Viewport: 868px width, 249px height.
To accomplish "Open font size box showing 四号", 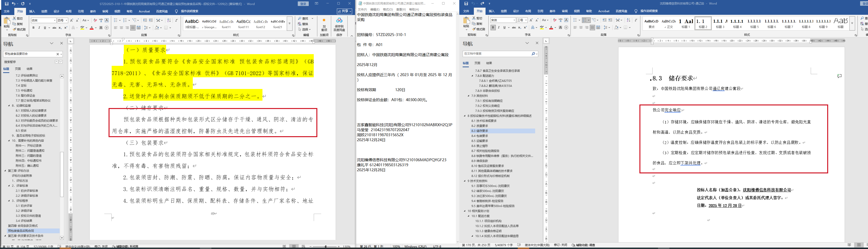I will pos(63,21).
